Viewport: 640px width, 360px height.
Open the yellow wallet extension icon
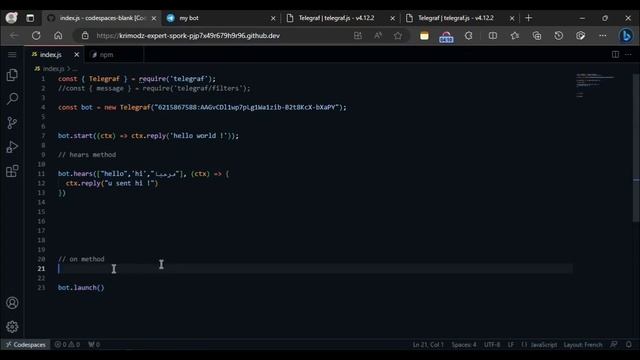[x=424, y=36]
